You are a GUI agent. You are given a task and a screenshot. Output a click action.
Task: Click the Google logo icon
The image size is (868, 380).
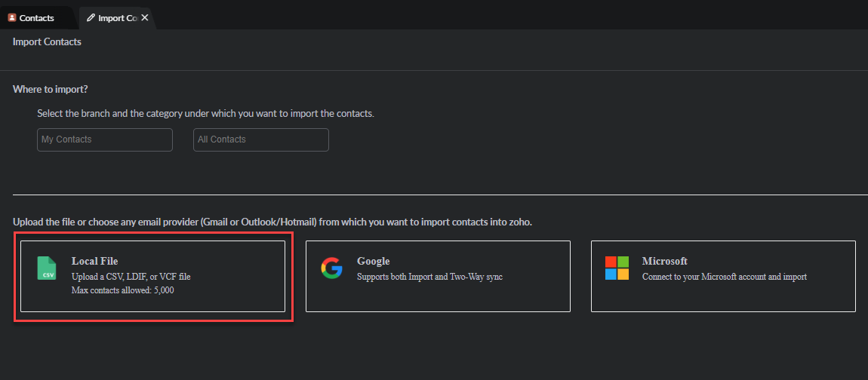[331, 268]
